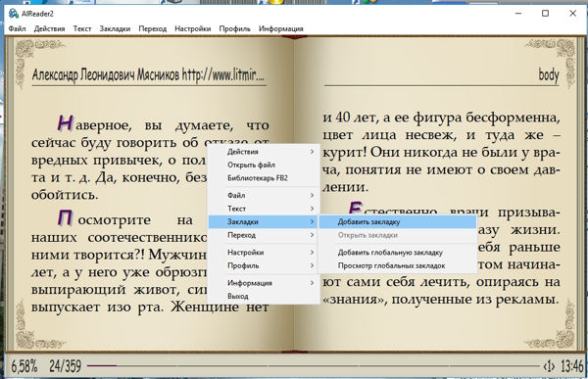Image resolution: width=588 pixels, height=379 pixels.
Task: Click the ‹1› indicator in status bar
Action: coord(549,366)
